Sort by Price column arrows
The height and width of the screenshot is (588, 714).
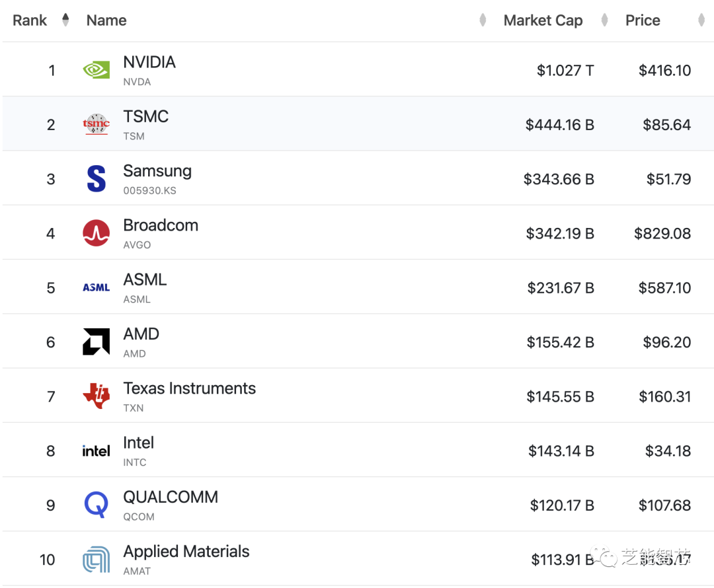pyautogui.click(x=701, y=20)
